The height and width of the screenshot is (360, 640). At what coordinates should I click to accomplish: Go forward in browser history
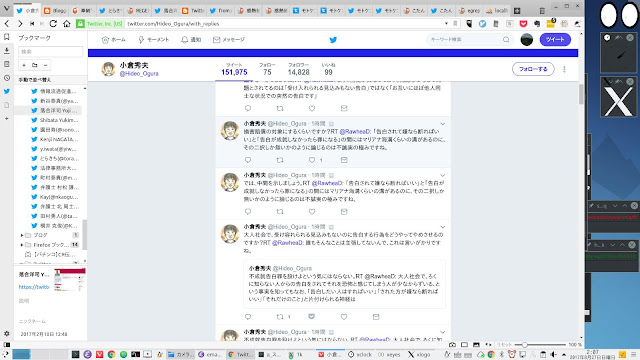point(20,24)
